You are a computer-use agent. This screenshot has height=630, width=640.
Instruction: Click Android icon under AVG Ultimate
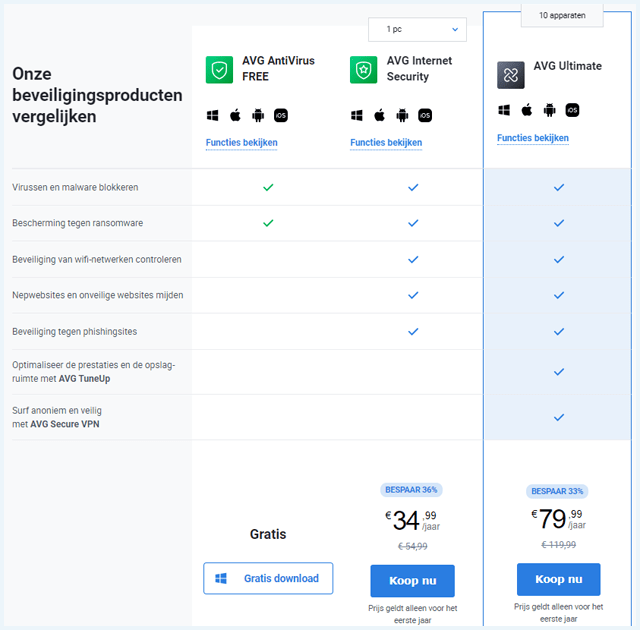[550, 110]
